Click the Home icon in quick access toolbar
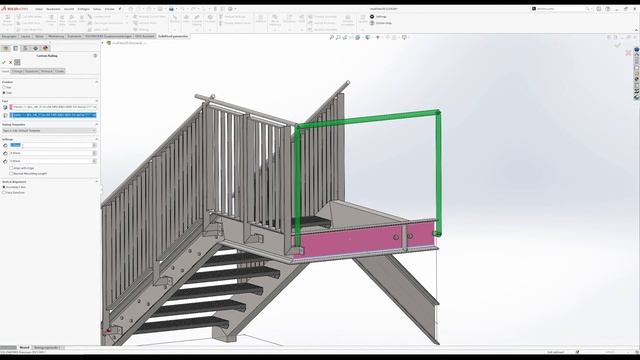The image size is (640, 360). (131, 9)
